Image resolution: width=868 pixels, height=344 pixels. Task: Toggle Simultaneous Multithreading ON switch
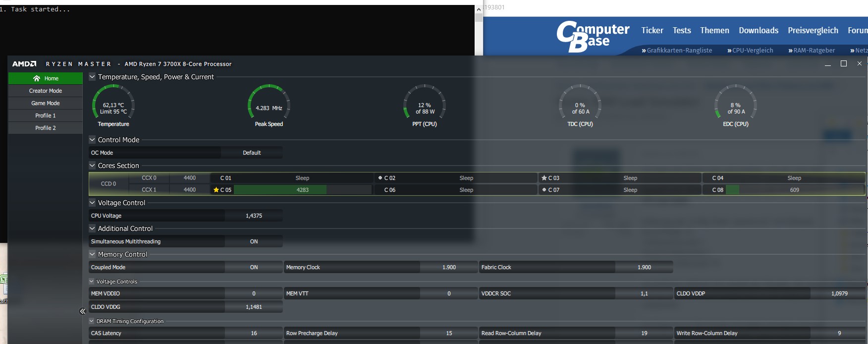click(254, 241)
